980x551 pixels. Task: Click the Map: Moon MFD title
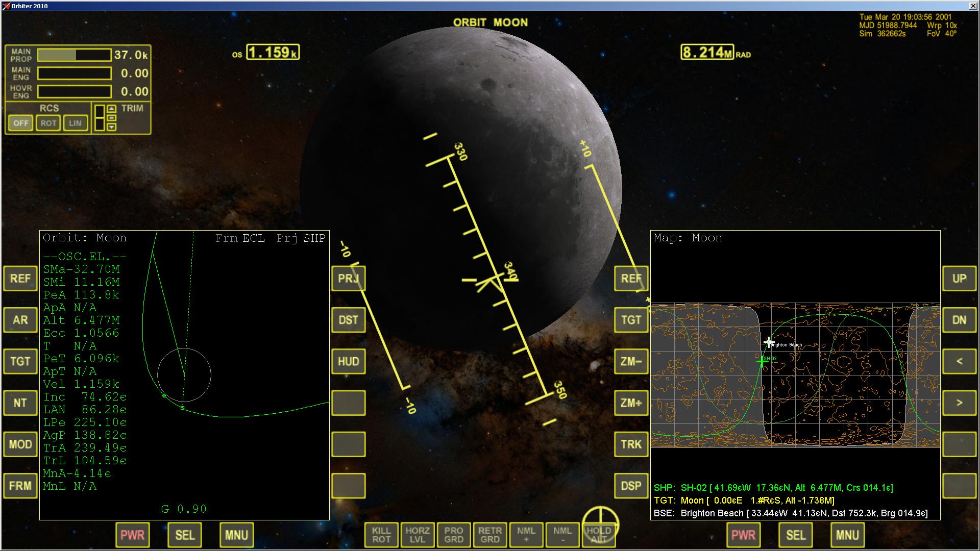pyautogui.click(x=688, y=238)
